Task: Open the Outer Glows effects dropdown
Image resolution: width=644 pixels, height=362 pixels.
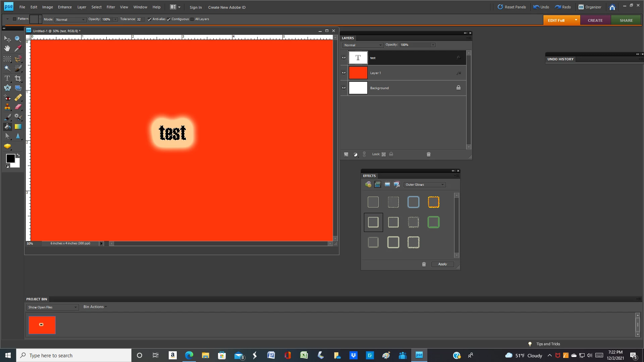Action: [425, 185]
